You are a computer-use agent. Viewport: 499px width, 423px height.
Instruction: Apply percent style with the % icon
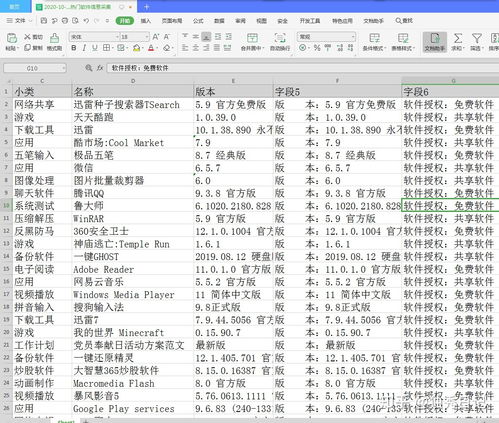click(317, 48)
